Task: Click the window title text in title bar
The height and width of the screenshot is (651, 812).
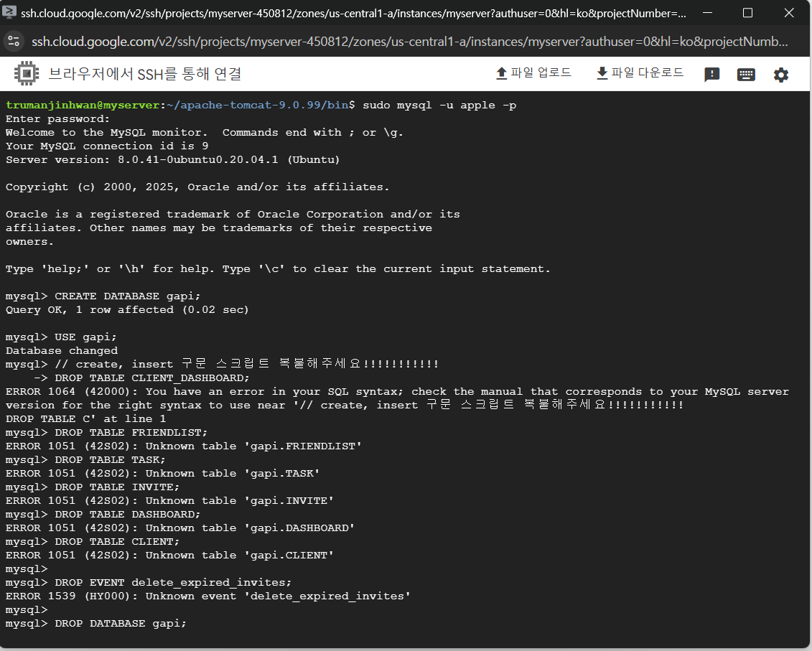Action: pos(352,13)
